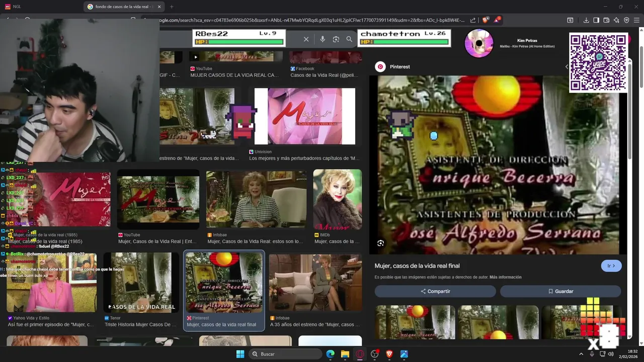644x362 pixels.
Task: Click the browser address bar URL
Action: coord(312,20)
